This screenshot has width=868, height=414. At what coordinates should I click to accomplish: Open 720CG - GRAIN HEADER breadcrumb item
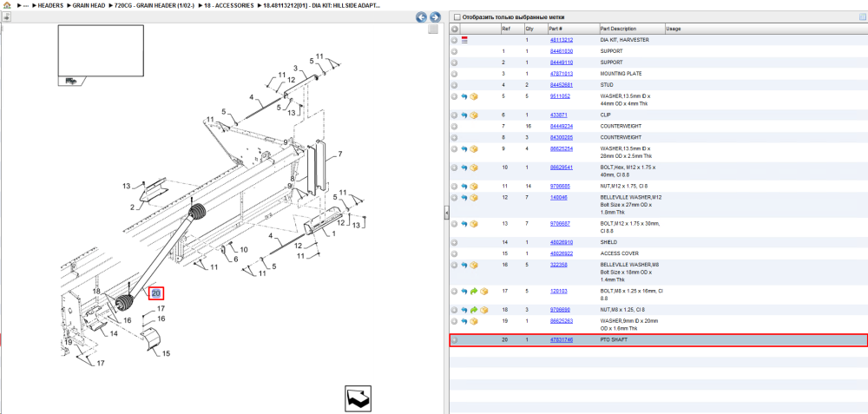click(x=154, y=5)
